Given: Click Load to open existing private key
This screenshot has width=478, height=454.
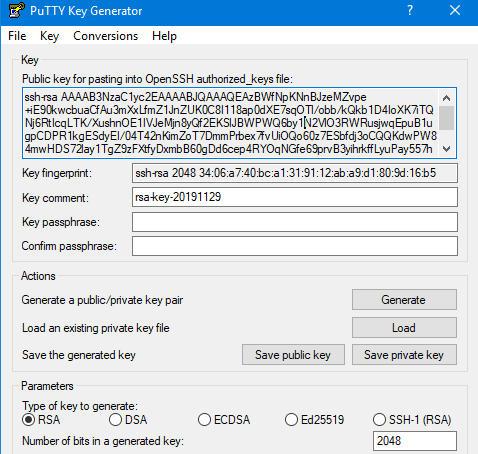Looking at the screenshot, I should pos(404,328).
